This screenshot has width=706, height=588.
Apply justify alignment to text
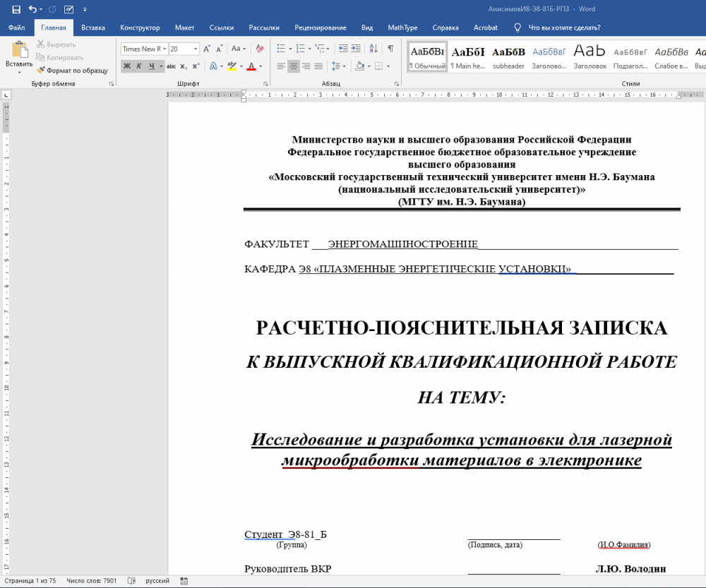[318, 66]
